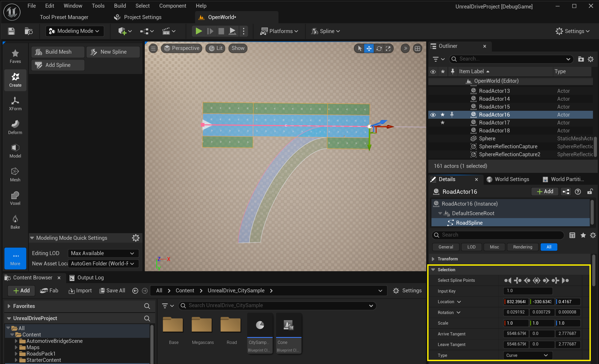Open the Model tool category
599x364 pixels.
tap(15, 151)
